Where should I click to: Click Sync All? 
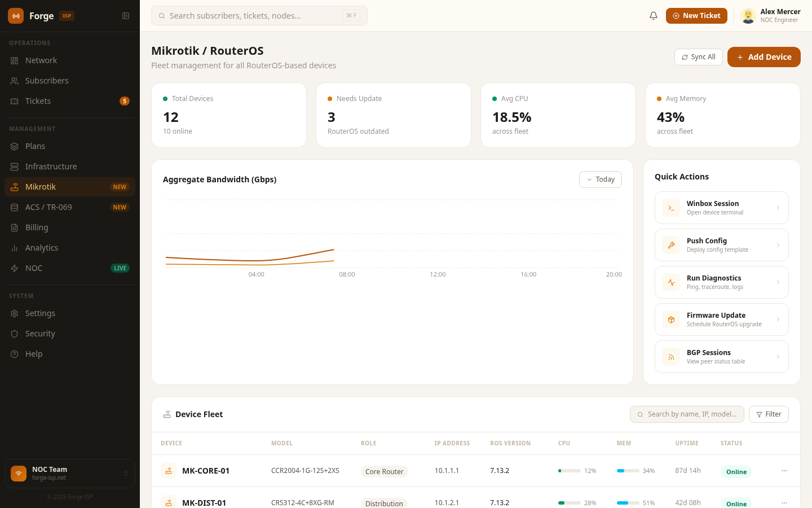(699, 57)
